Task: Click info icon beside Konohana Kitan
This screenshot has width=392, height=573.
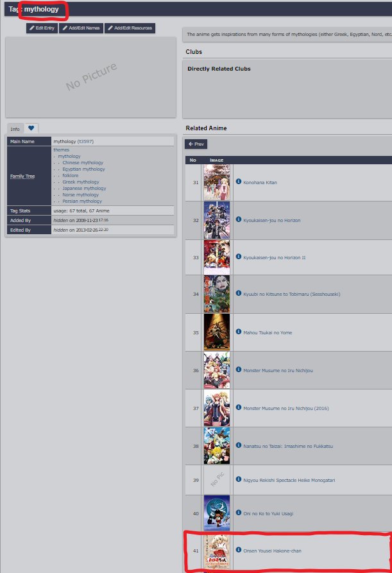Action: (x=239, y=181)
